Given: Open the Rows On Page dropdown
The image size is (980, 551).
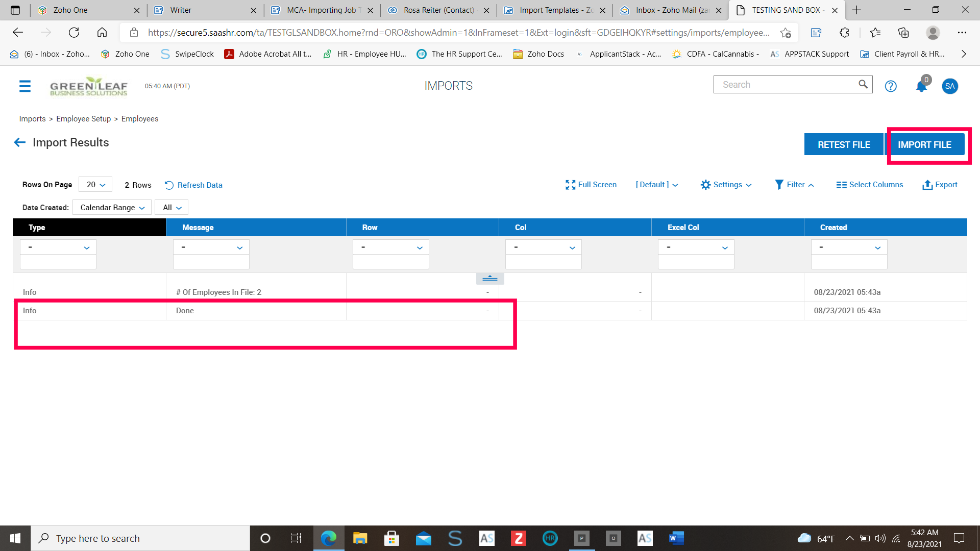Looking at the screenshot, I should [x=95, y=185].
